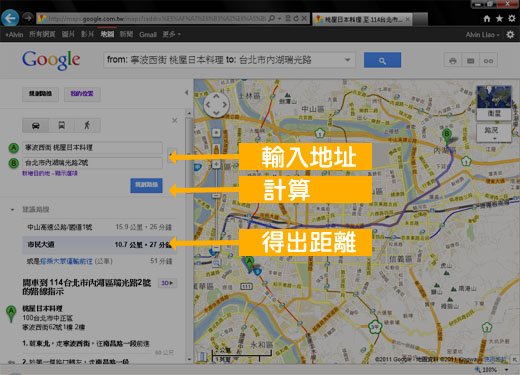Image resolution: width=520 pixels, height=375 pixels.
Task: Click the browser Back arrow button
Action: pos(10,18)
